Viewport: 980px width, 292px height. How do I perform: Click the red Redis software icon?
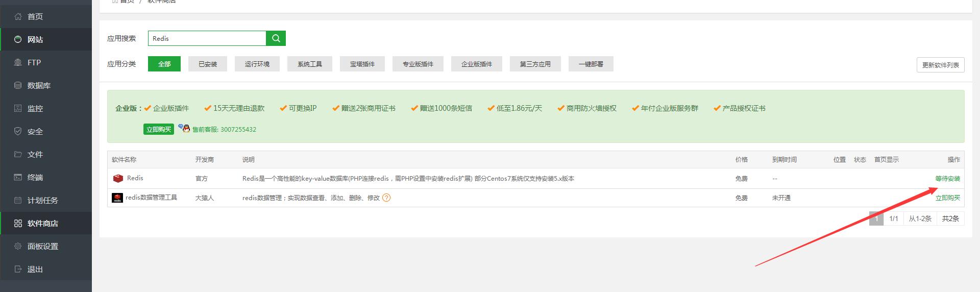(118, 178)
